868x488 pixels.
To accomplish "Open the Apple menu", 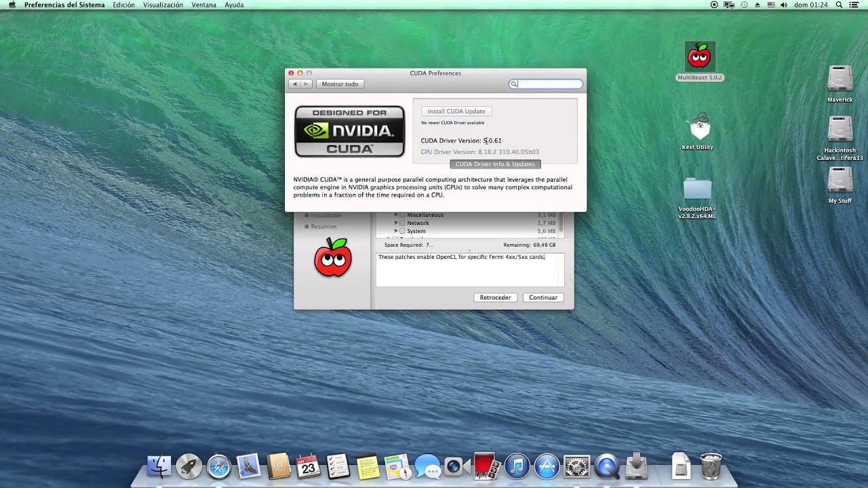I will click(x=12, y=5).
